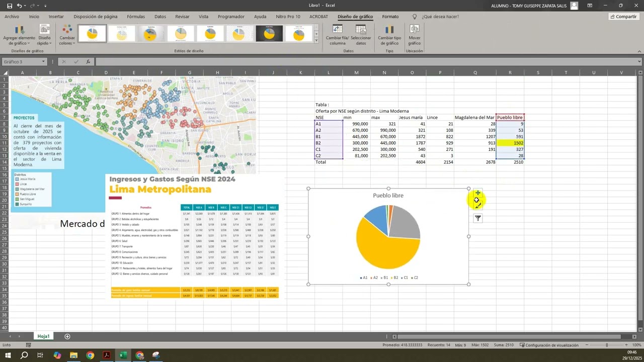Viewport: 644px width, 362px height.
Task: Open ribbon display options icon
Action: 589,6
